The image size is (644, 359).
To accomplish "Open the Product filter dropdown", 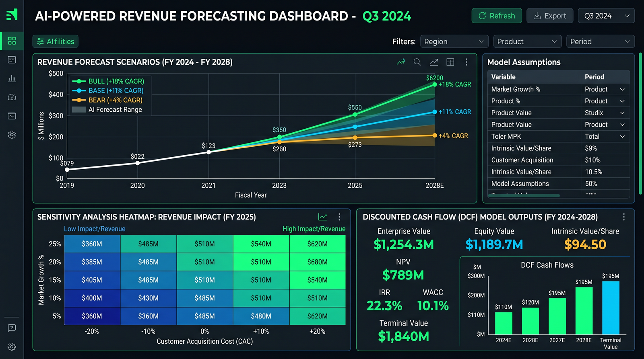I will [x=527, y=41].
